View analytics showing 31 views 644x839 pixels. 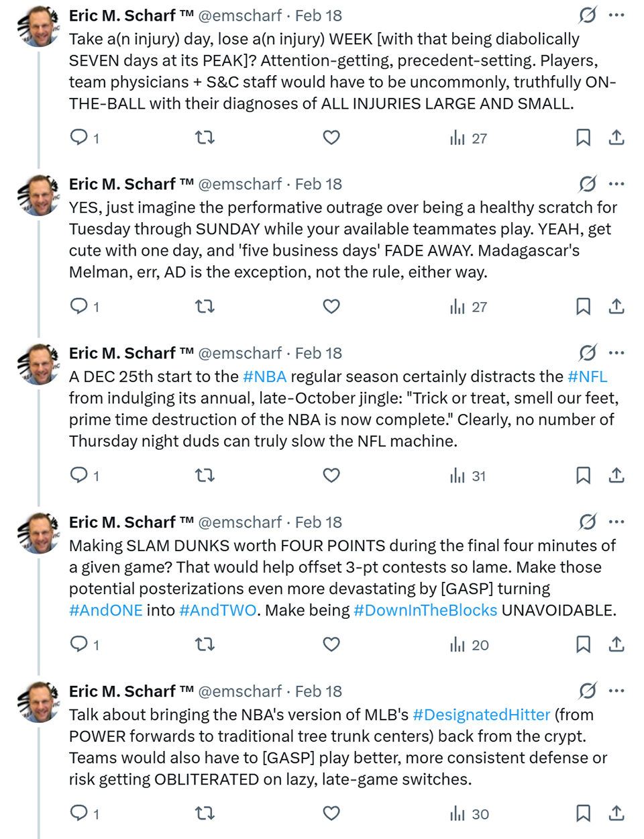[468, 476]
